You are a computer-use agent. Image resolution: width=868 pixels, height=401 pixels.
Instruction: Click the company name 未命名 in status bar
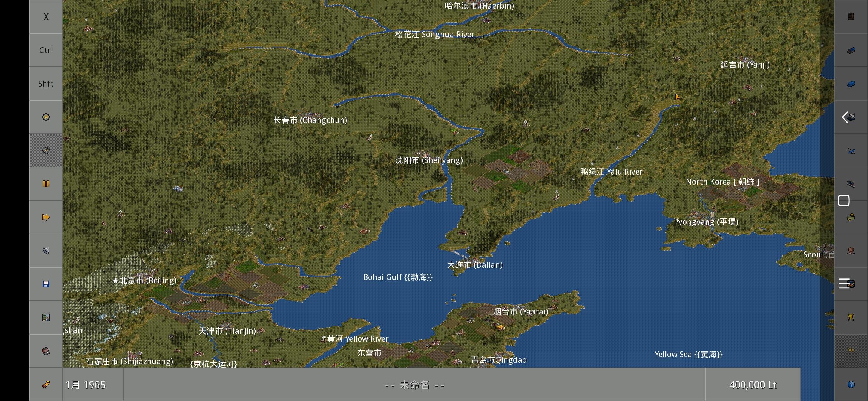click(x=415, y=385)
